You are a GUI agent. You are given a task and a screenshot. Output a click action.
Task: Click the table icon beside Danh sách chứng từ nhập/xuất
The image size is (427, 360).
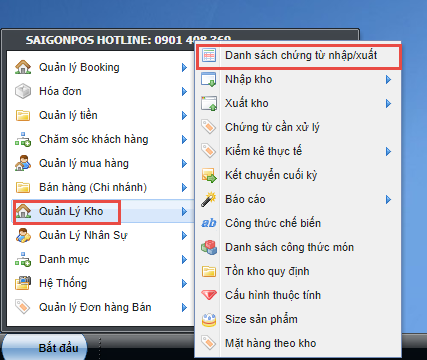[209, 55]
